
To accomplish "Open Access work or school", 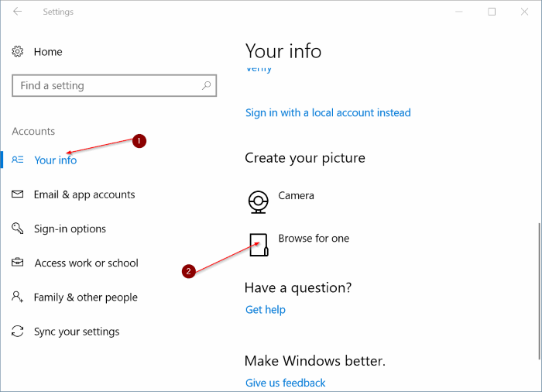I will [87, 263].
